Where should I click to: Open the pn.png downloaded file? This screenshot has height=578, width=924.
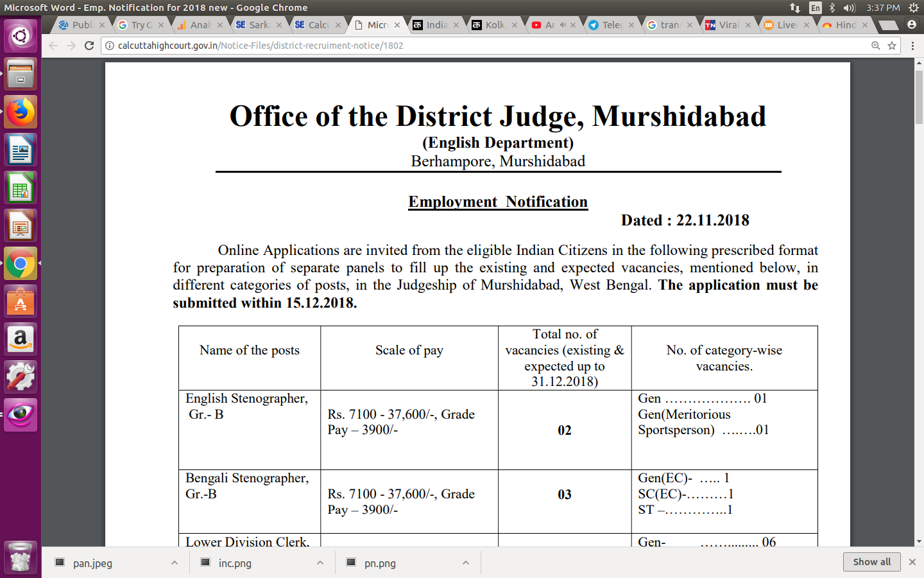(x=380, y=563)
